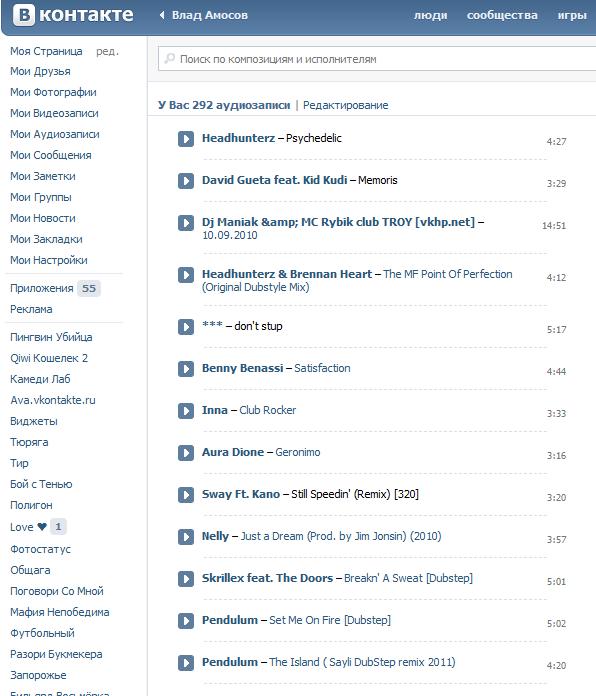Click the VKontakte logo icon
596x696 pixels.
coord(24,15)
